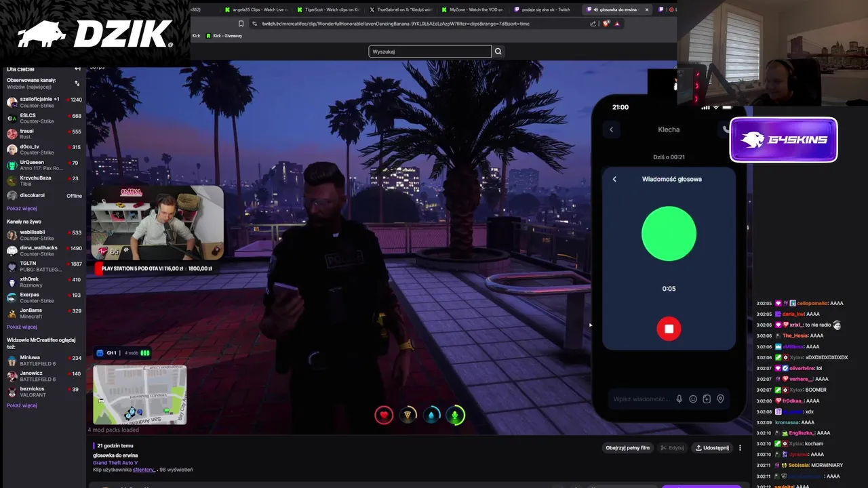
Task: Open UrQueeen channel in sidebar
Action: pyautogui.click(x=44, y=165)
